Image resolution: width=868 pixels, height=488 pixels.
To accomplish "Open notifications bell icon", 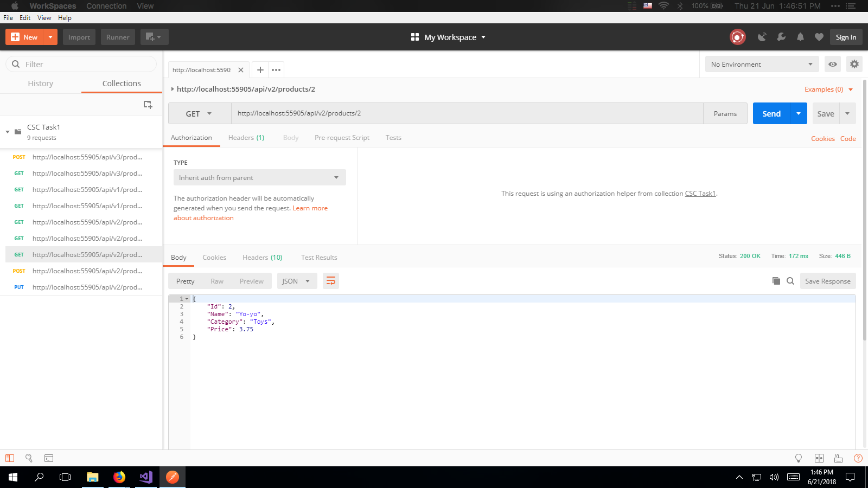I will (800, 37).
